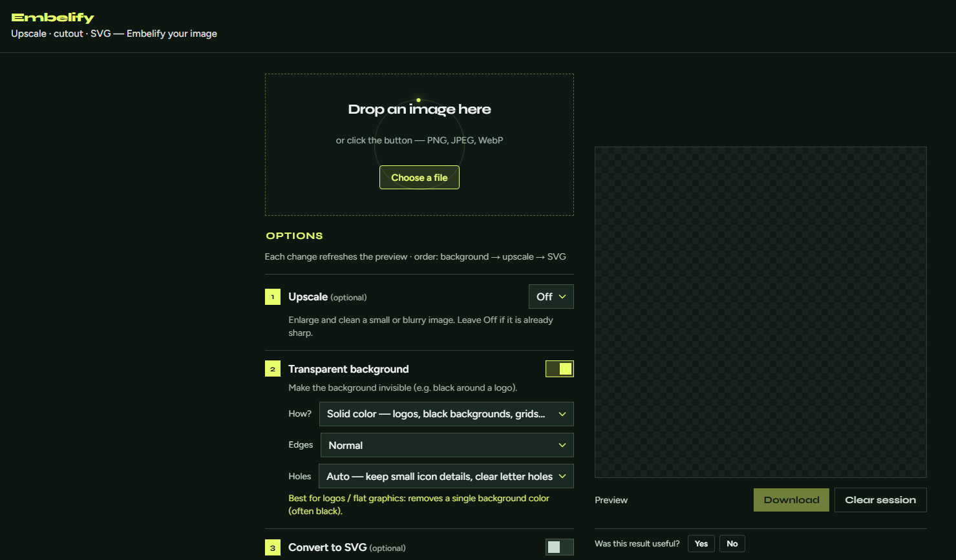Click the 'How?' field label
This screenshot has width=956, height=560.
click(300, 413)
